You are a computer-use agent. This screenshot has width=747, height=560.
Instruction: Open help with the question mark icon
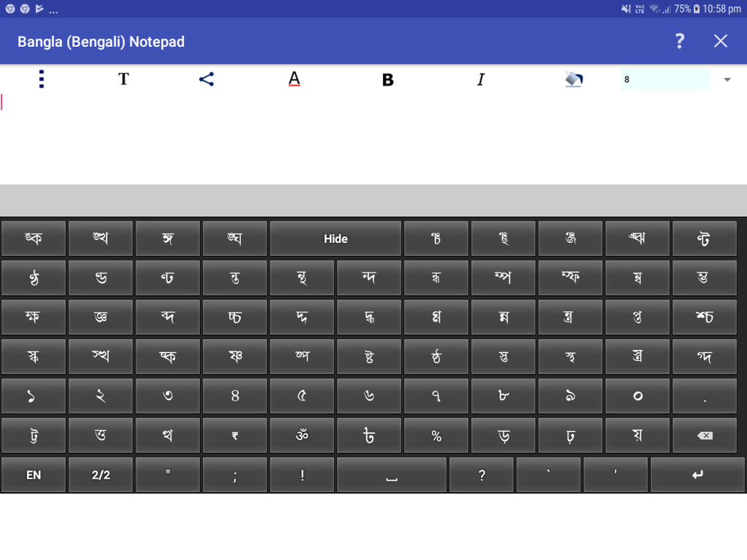(680, 42)
